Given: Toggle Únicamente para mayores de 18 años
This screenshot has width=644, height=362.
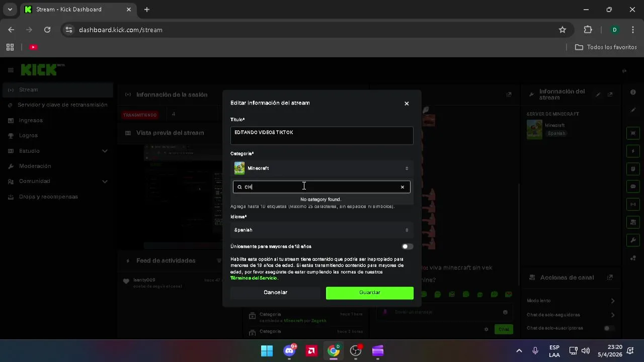Looking at the screenshot, I should 408,246.
